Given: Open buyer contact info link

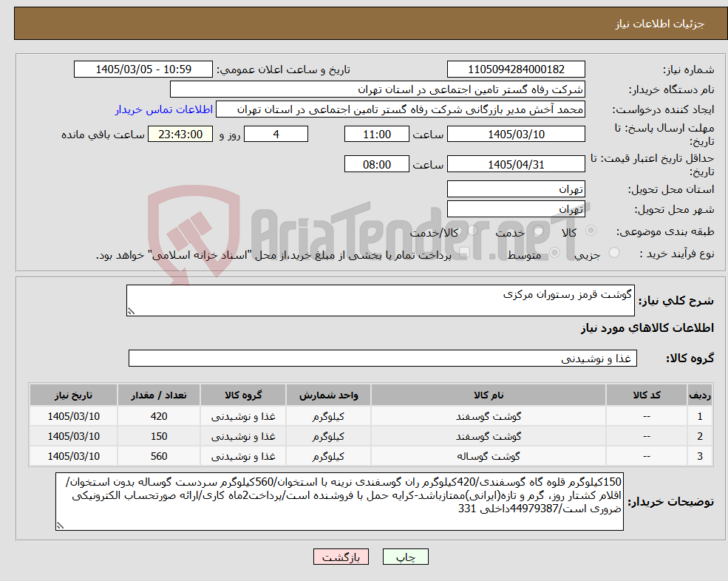Looking at the screenshot, I should coord(164,109).
